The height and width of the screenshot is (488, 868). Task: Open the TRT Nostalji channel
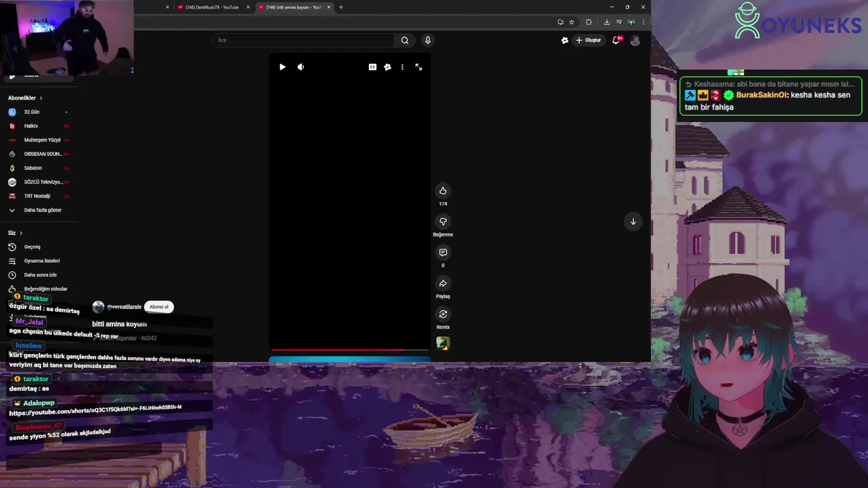(38, 196)
